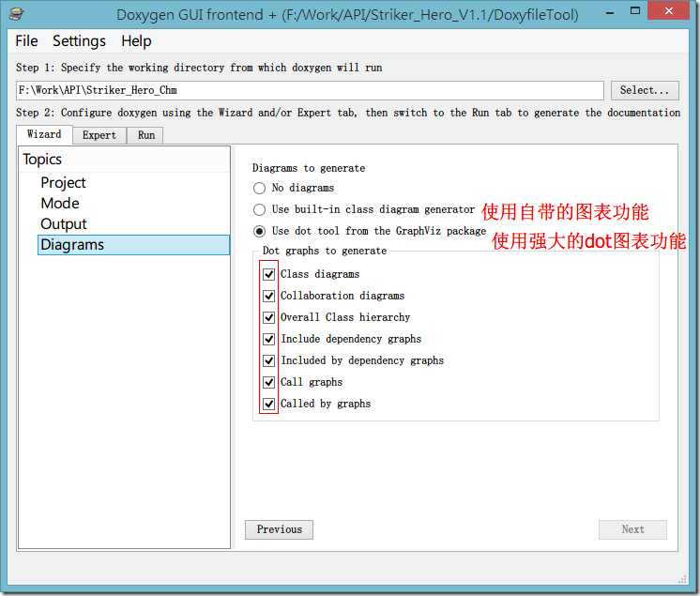The image size is (700, 596).
Task: Click the Previous button
Action: click(x=279, y=529)
